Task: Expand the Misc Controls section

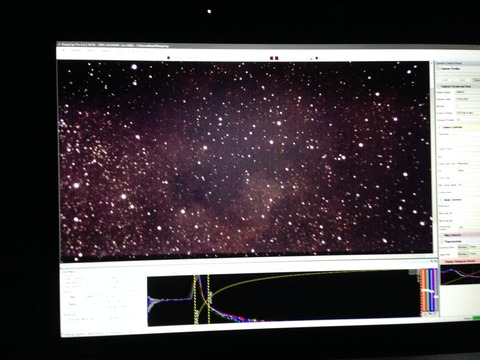Action: 442,235
